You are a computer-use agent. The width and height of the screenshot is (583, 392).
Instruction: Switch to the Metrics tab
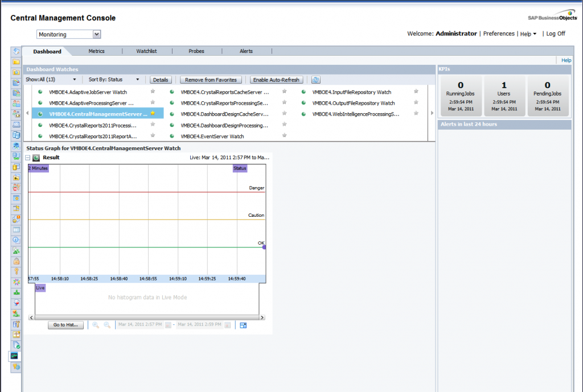96,51
